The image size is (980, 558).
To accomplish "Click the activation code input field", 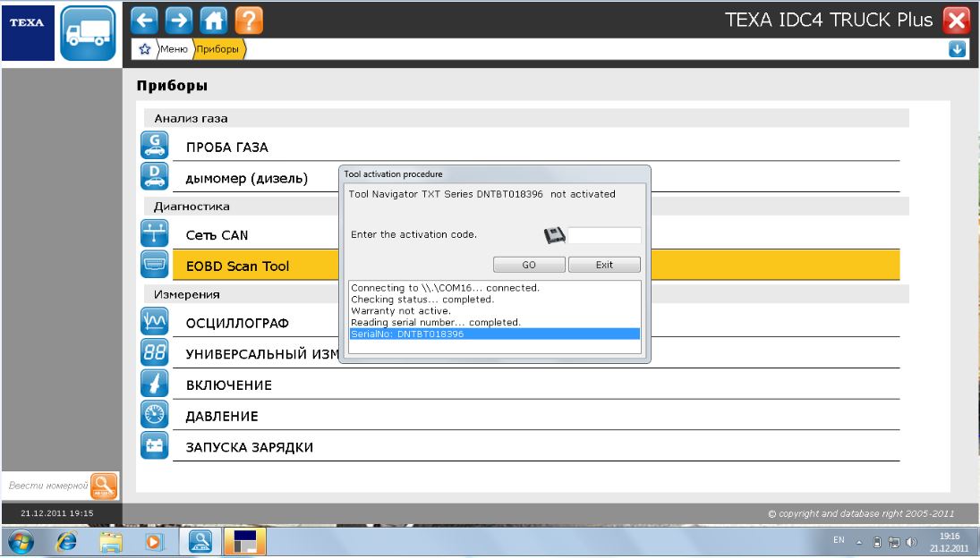I will [x=605, y=235].
